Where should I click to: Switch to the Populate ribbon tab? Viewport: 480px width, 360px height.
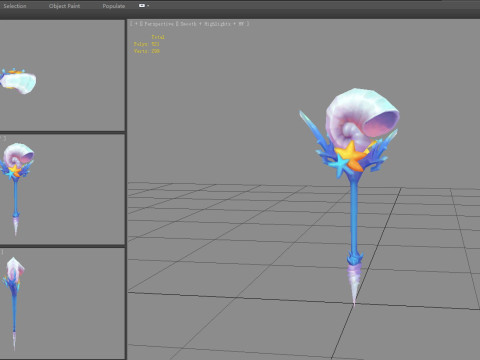(x=114, y=6)
